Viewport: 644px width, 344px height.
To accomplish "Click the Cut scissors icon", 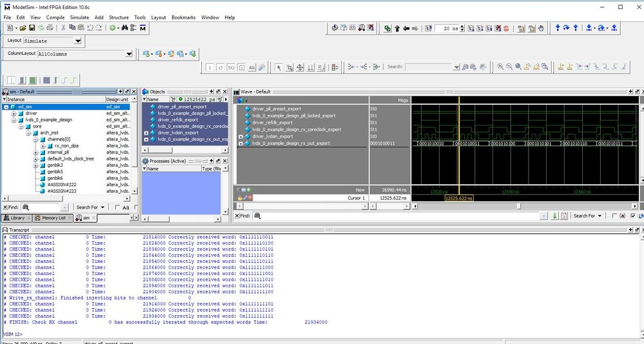I will pos(63,28).
